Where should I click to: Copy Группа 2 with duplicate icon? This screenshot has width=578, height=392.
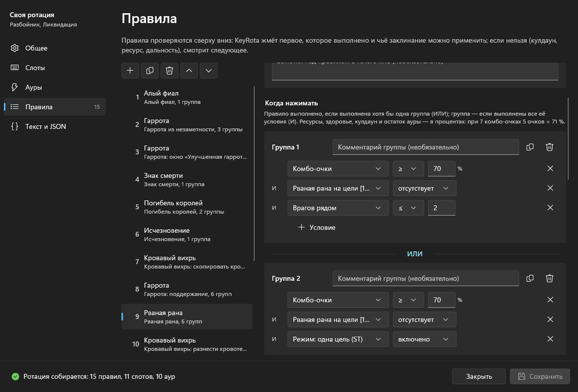tap(530, 278)
